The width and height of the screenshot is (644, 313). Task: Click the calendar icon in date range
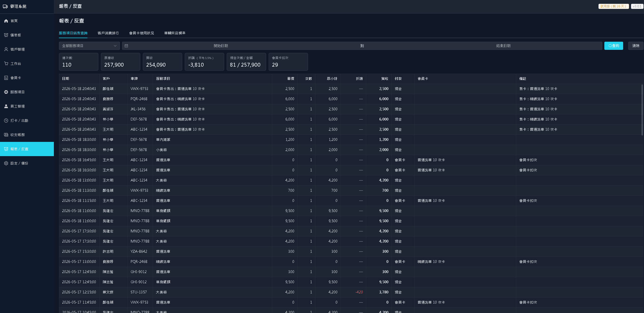pyautogui.click(x=126, y=46)
